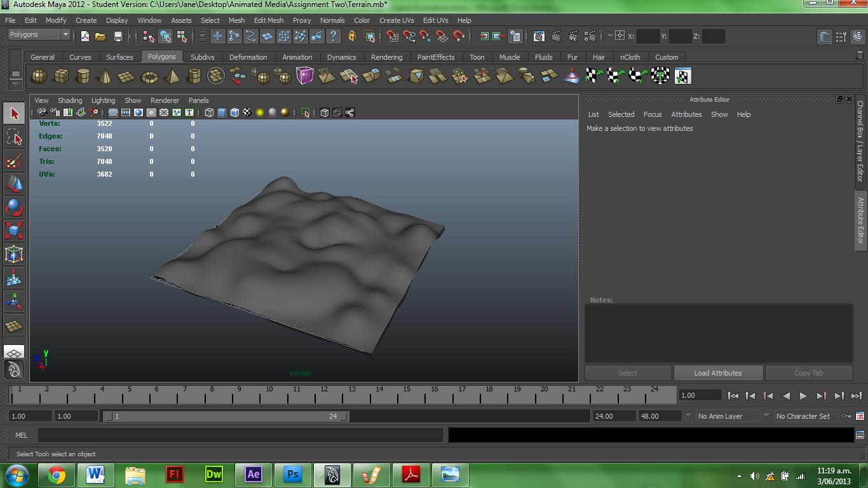Play the animation forwards
Viewport: 868px width, 488px height.
803,395
